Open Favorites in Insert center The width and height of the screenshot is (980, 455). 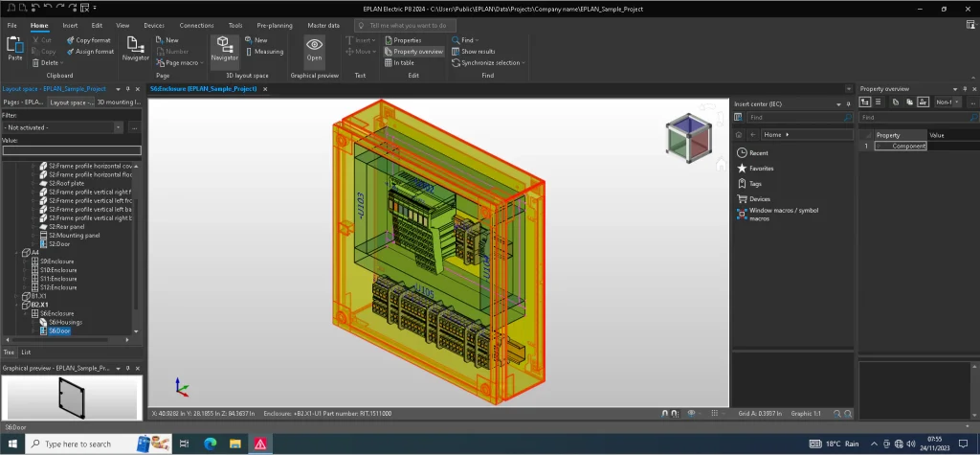click(x=762, y=168)
